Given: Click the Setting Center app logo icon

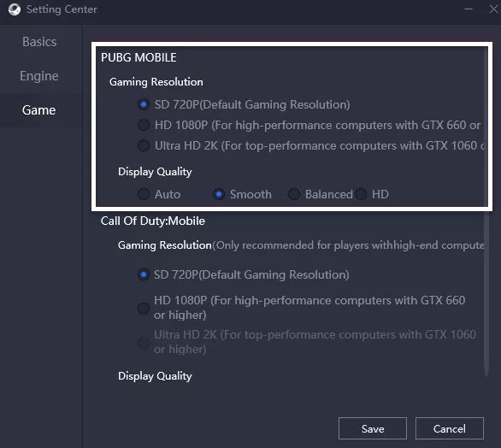Looking at the screenshot, I should [15, 9].
